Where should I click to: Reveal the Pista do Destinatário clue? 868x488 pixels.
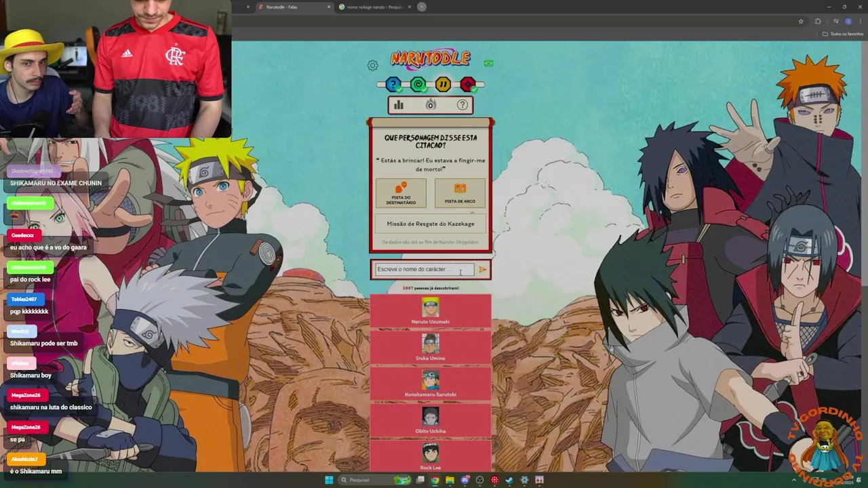pyautogui.click(x=401, y=193)
